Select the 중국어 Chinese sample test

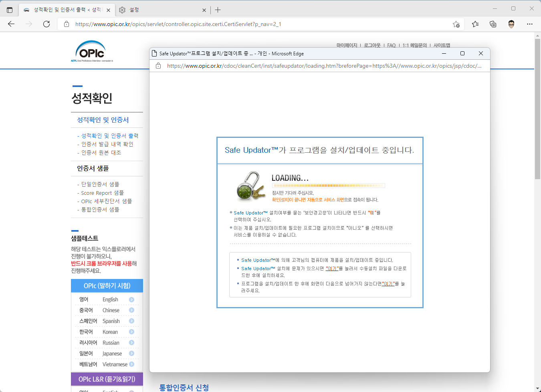click(x=107, y=310)
